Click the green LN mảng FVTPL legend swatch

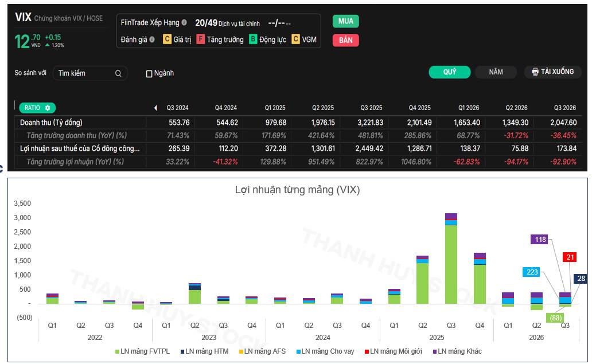click(x=118, y=351)
